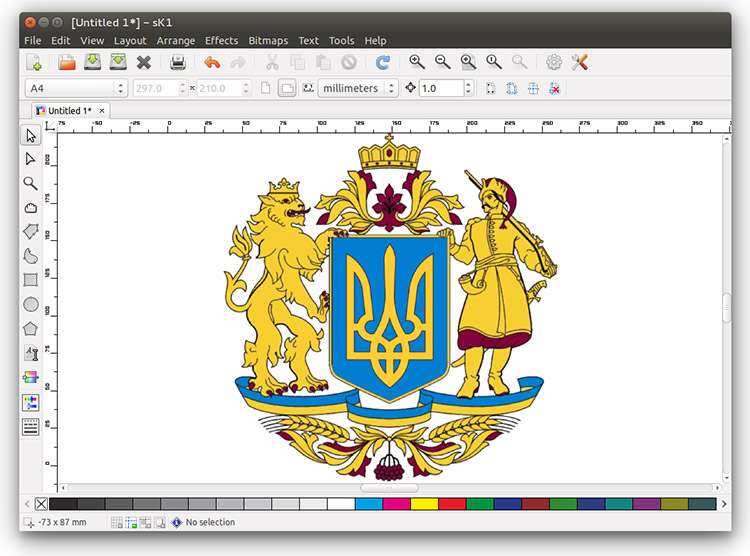Click Zoom 1:1 magnifier icon
This screenshot has width=750, height=556.
pyautogui.click(x=494, y=62)
